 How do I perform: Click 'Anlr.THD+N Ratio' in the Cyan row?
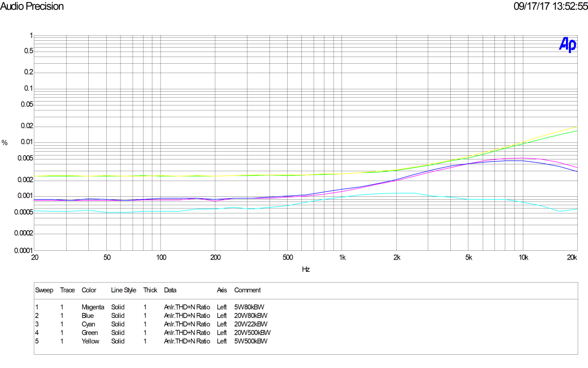(x=187, y=324)
